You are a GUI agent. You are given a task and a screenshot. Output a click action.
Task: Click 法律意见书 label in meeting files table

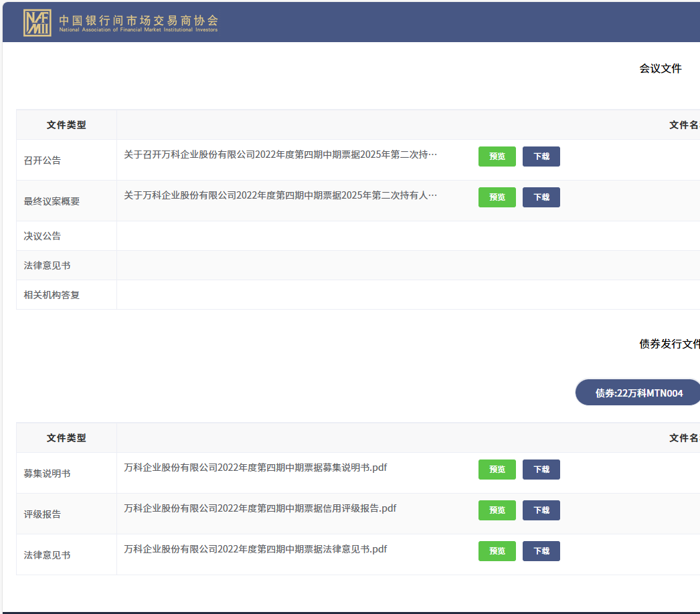48,266
